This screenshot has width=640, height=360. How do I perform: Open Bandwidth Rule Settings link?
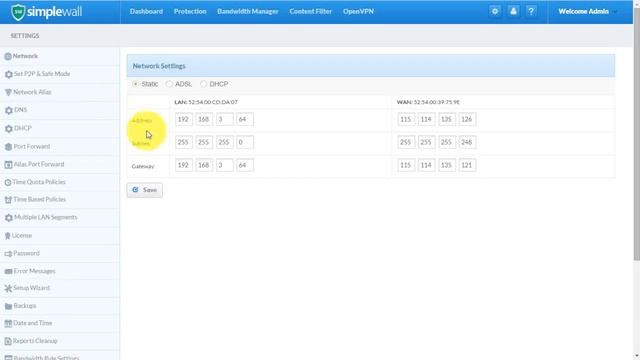point(46,358)
